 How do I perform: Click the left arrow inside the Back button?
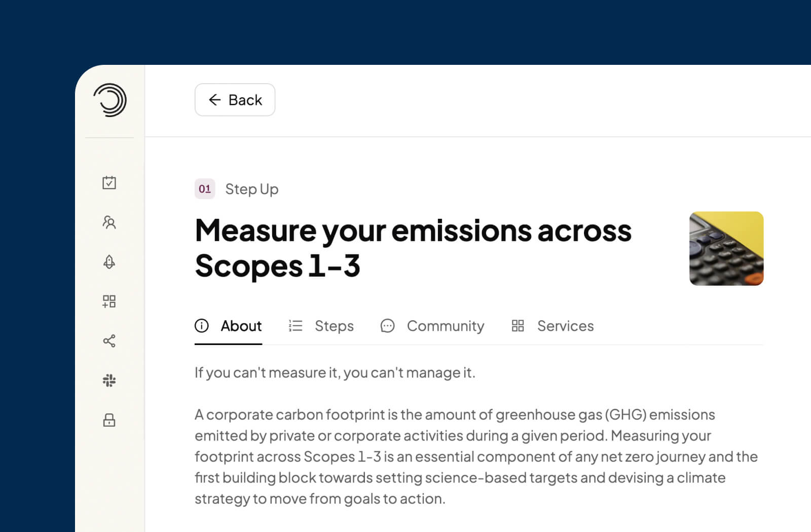[215, 100]
